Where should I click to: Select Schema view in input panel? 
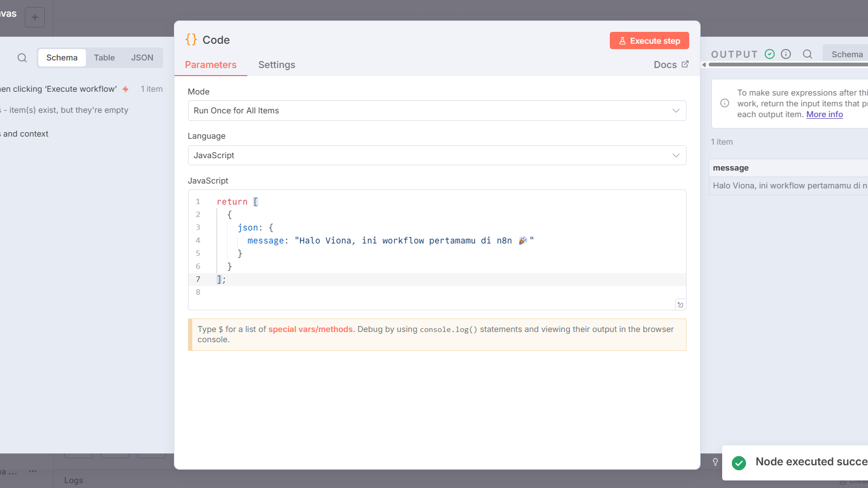(62, 58)
